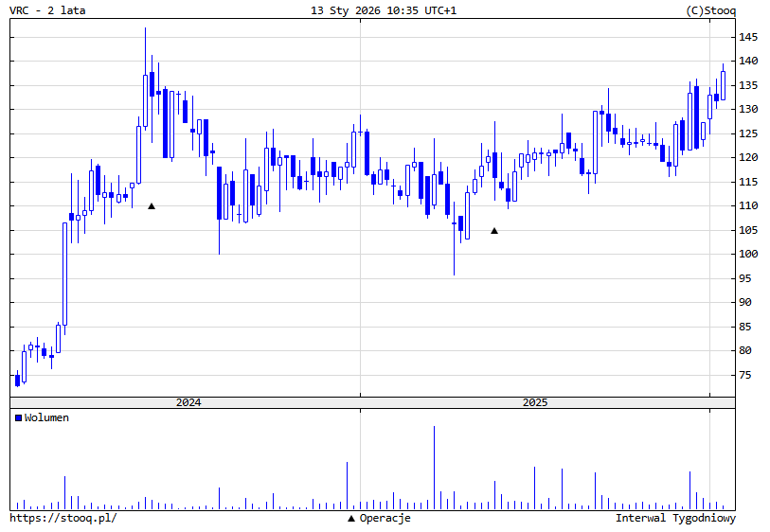Image resolution: width=770 pixels, height=532 pixels.
Task: Select the 2024 year label on axis
Action: coord(188,402)
